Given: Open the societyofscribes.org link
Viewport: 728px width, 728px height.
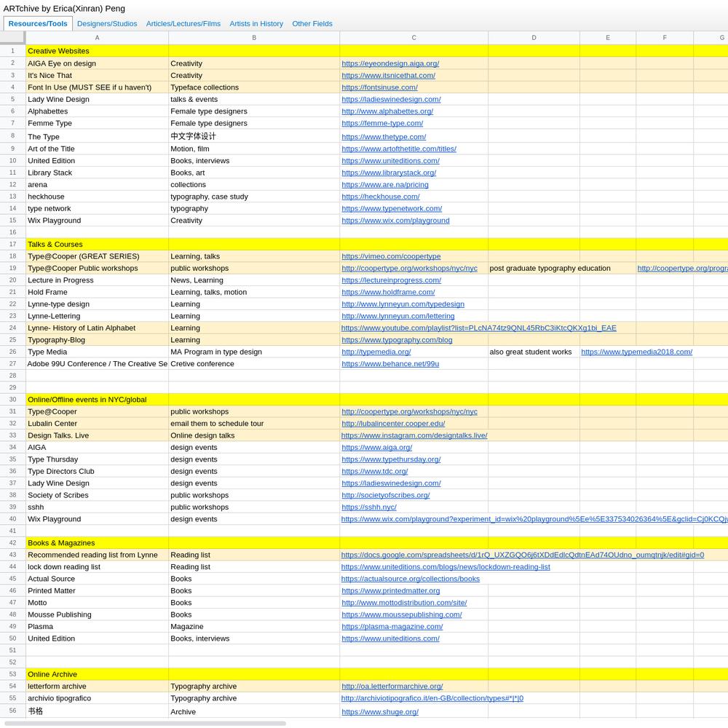Looking at the screenshot, I should pos(386,495).
